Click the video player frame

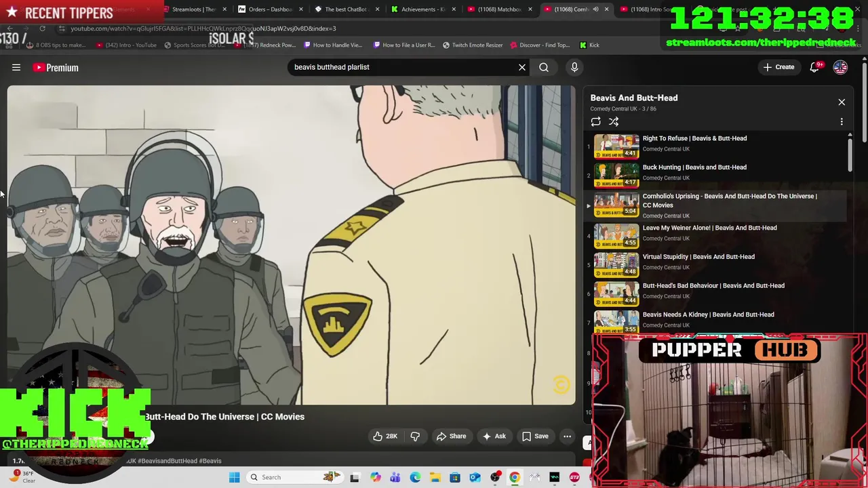pyautogui.click(x=292, y=245)
